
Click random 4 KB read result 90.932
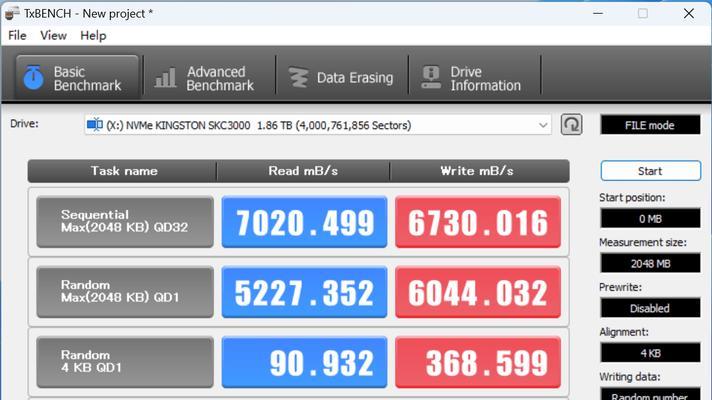coord(304,362)
